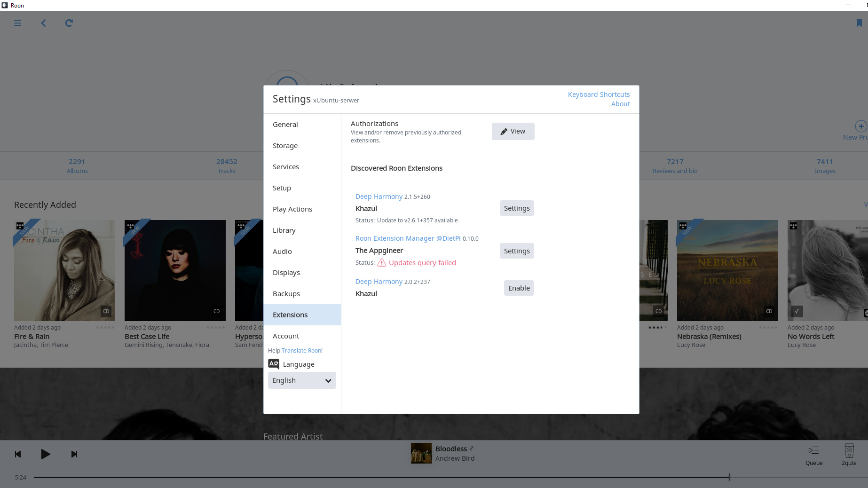Click the microphone icon next to Bloodless
This screenshot has height=488, width=868.
click(472, 449)
